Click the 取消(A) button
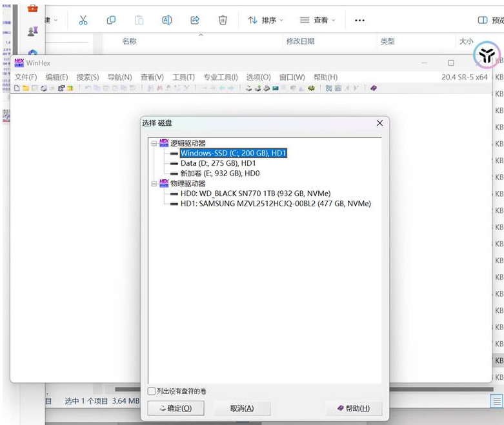 pyautogui.click(x=242, y=408)
